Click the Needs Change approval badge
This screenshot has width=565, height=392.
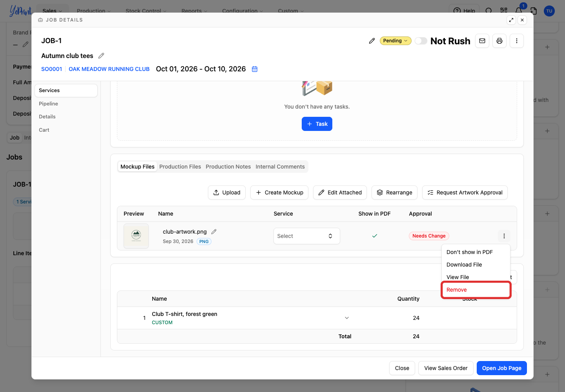coord(429,236)
